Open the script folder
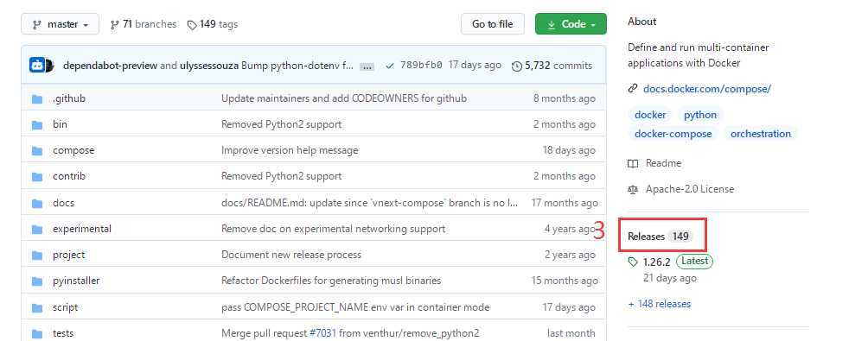868x341 pixels. click(66, 307)
